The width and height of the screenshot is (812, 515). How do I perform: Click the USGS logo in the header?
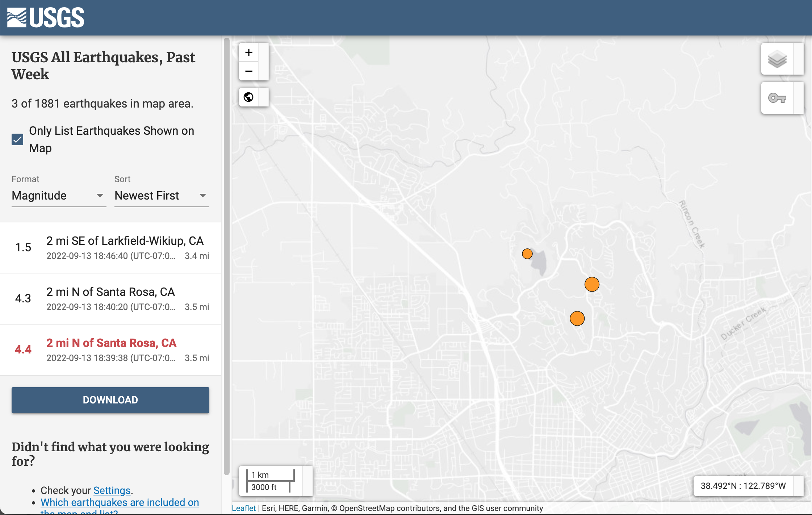46,17
